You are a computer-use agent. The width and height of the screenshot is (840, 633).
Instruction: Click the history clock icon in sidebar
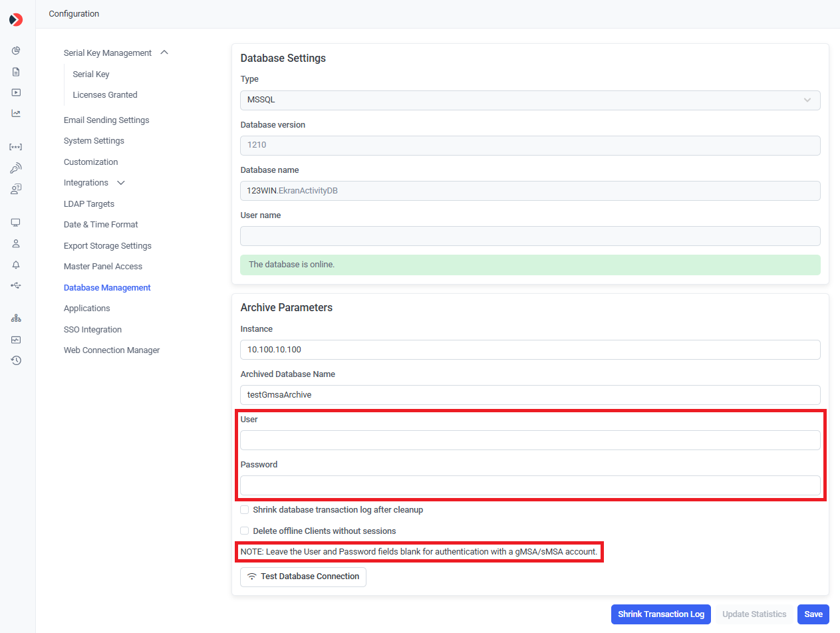(16, 360)
